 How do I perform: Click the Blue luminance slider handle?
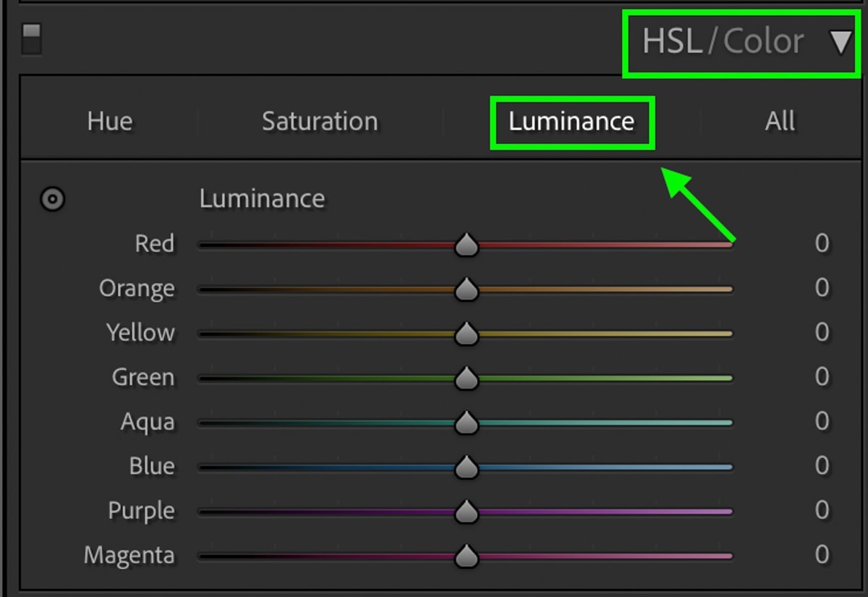click(467, 466)
